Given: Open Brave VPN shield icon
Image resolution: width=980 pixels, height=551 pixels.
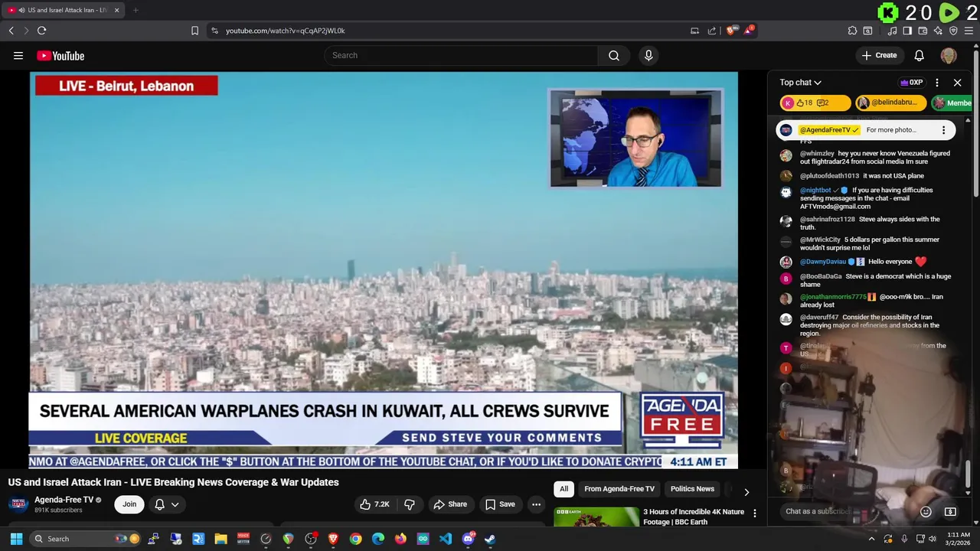Looking at the screenshot, I should pos(953,31).
